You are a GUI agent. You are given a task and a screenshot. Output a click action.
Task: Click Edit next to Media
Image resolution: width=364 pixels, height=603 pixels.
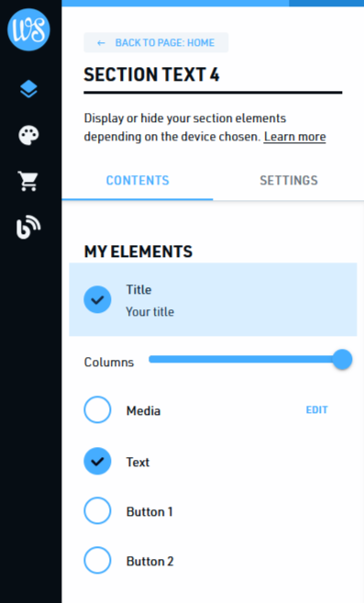(316, 410)
